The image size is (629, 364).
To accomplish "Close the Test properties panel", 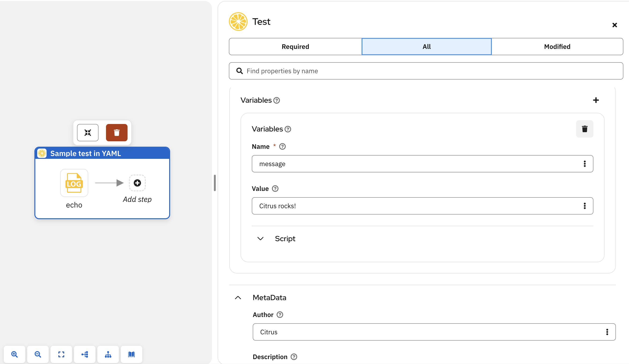I will [614, 25].
